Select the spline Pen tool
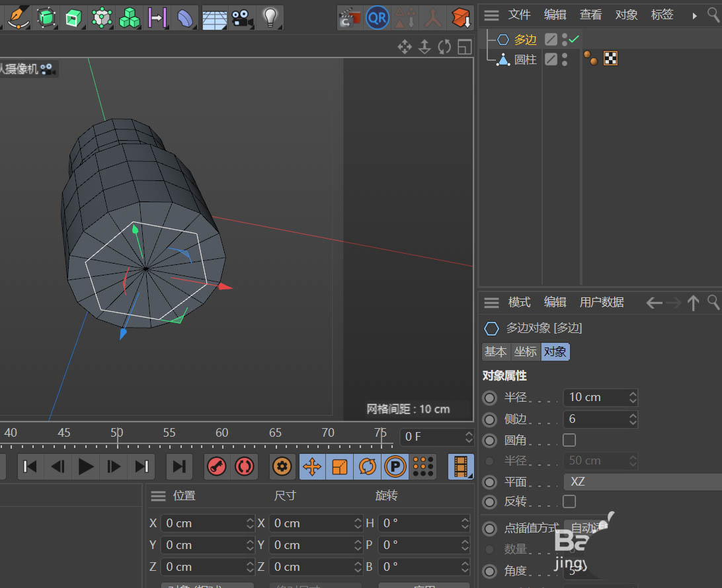The width and height of the screenshot is (722, 588). click(17, 17)
